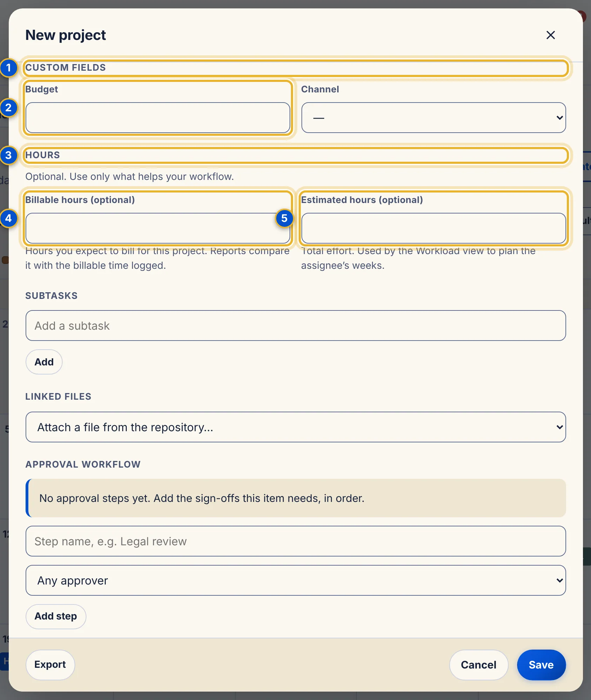The image size is (591, 700).
Task: Focus the Billable hours field
Action: coord(158,228)
